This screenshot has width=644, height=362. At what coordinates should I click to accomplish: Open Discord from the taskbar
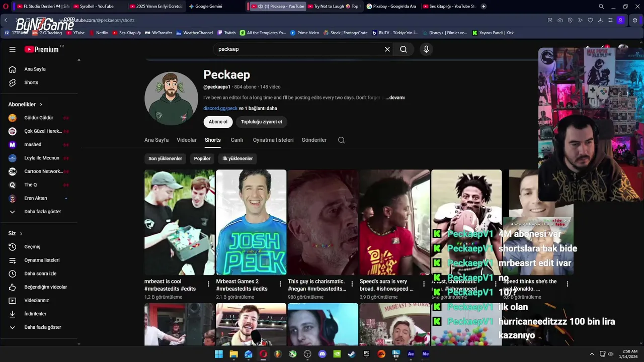coord(323,354)
